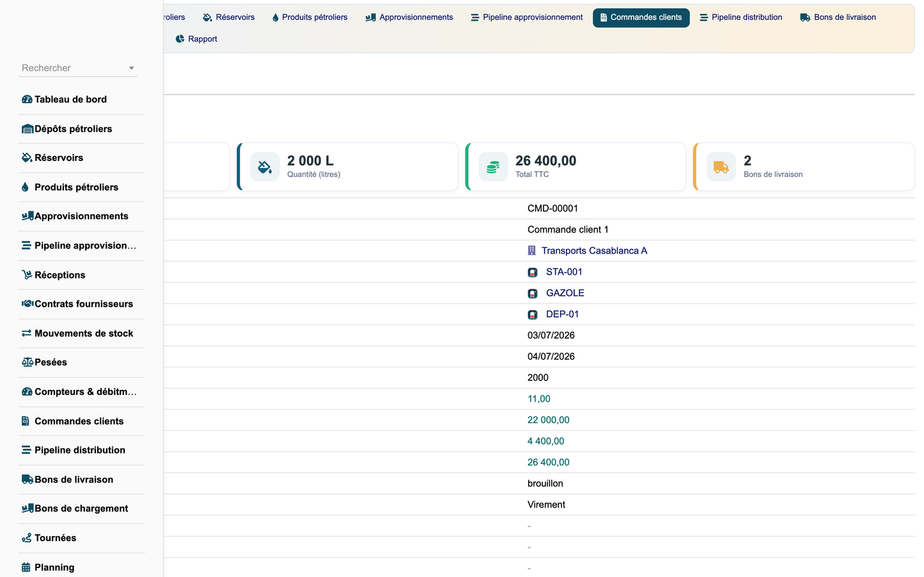924x577 pixels.
Task: Click the date 04/07/2026
Action: (x=551, y=357)
